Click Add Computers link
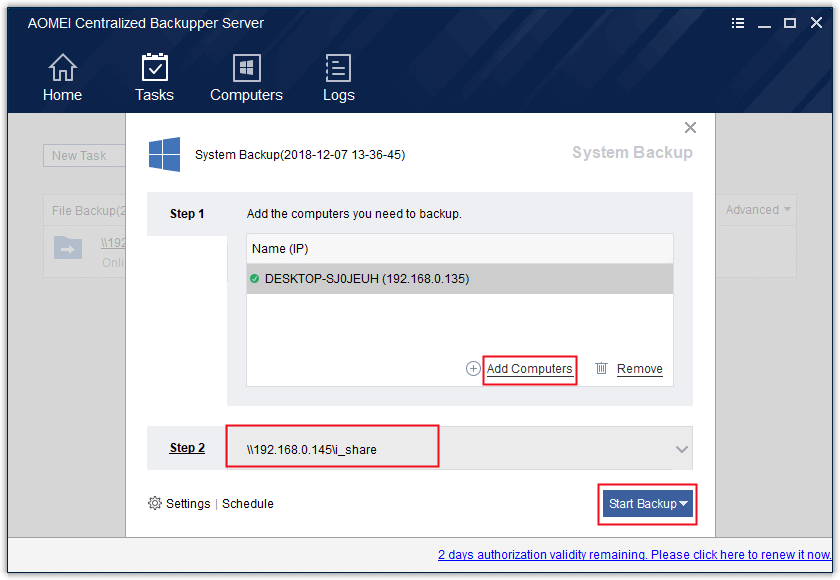The width and height of the screenshot is (840, 580). 529,369
